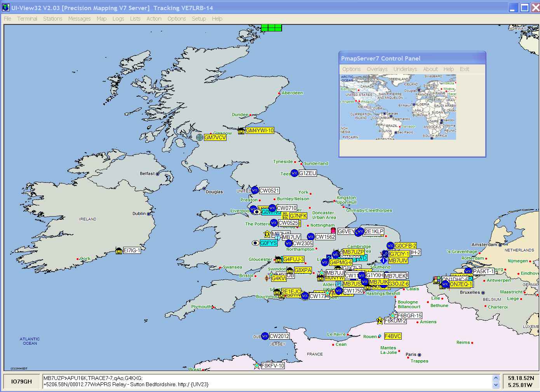Open Options in PmapServer7 Control Panel
Screen dimensions: 540x392
coord(352,69)
